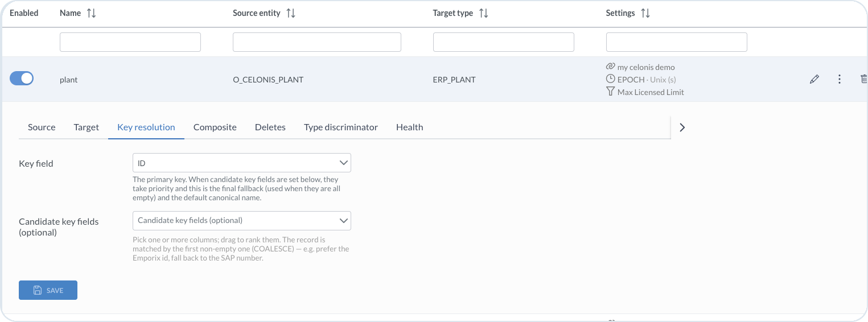Click the my celonis demo text

646,67
